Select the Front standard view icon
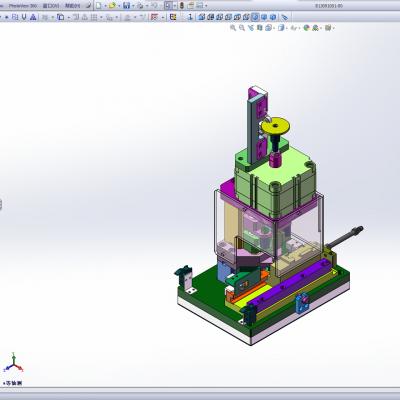The width and height of the screenshot is (400, 400). point(202,17)
